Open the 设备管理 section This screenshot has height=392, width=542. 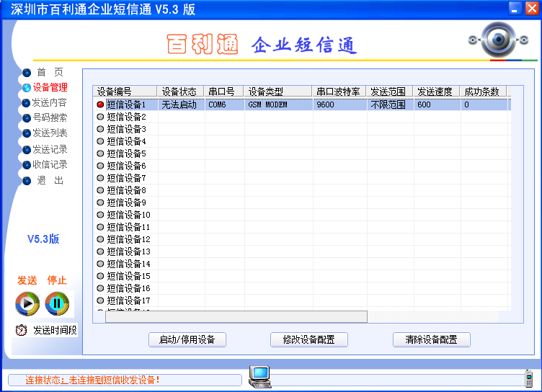(x=50, y=87)
